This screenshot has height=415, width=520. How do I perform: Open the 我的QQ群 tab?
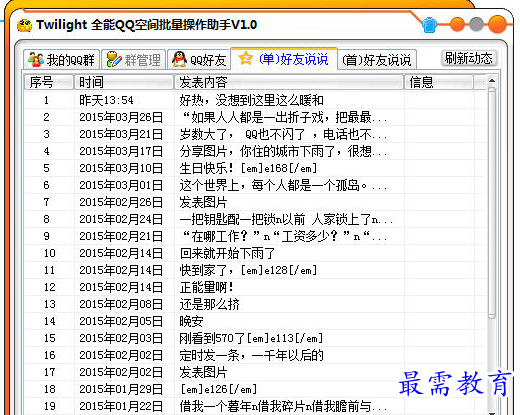(x=62, y=60)
